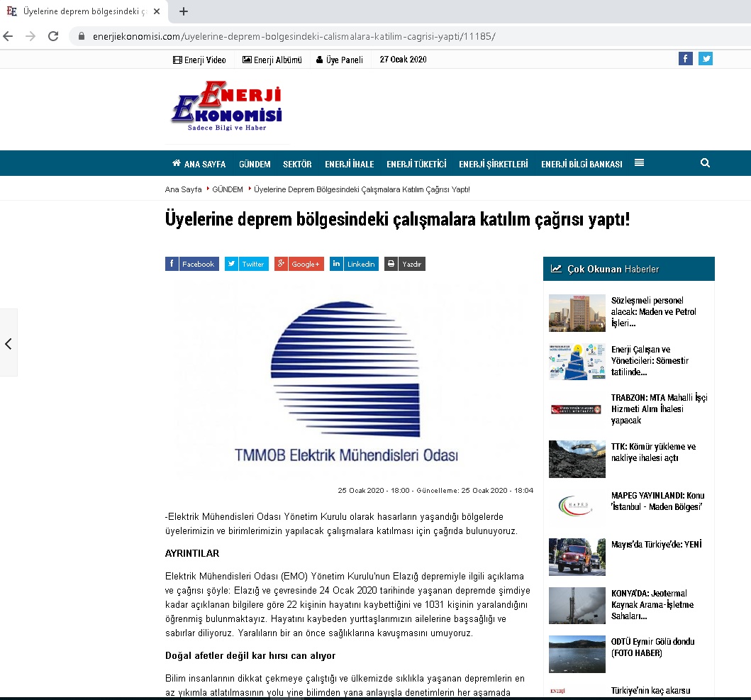
Task: Click the article timestamp 25 Ocak 2020 - 18:00
Action: [x=374, y=491]
